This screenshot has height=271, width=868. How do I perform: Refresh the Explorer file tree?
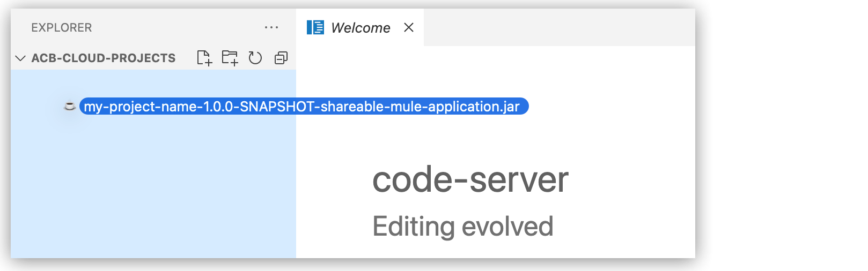(x=255, y=58)
